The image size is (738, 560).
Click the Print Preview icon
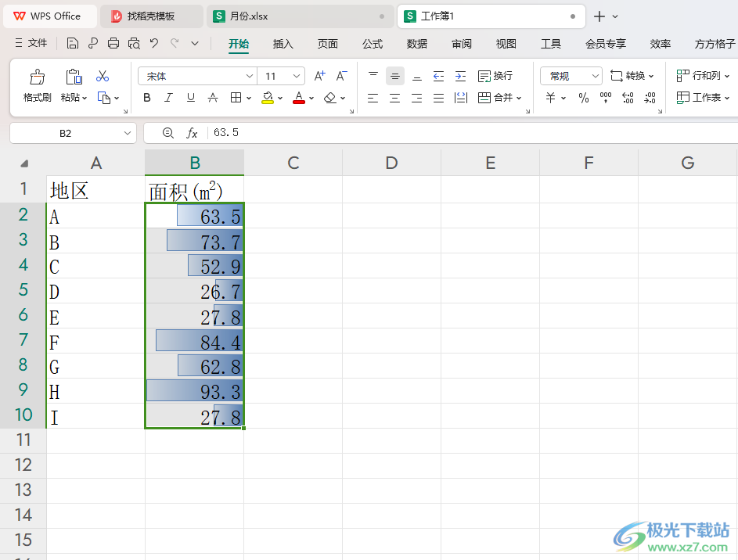tap(134, 44)
